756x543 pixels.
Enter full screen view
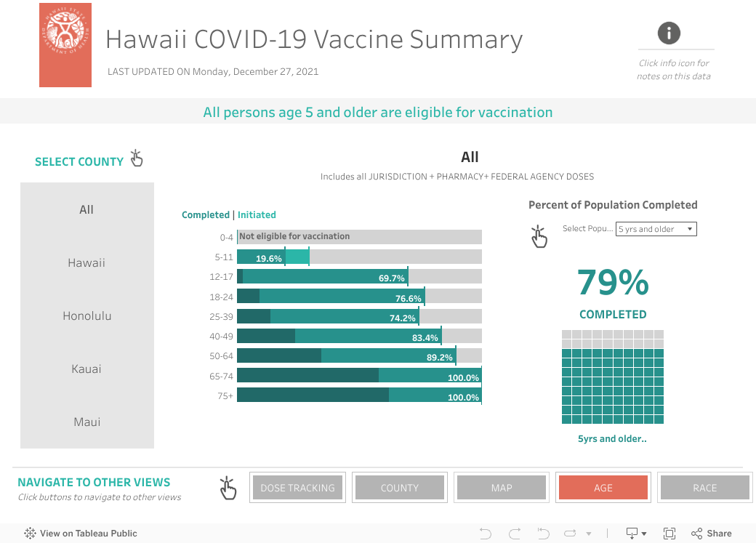[669, 534]
